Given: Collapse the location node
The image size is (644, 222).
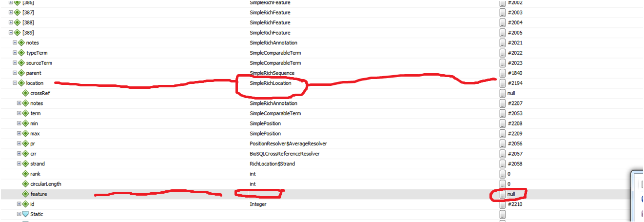Looking at the screenshot, I should click(15, 83).
